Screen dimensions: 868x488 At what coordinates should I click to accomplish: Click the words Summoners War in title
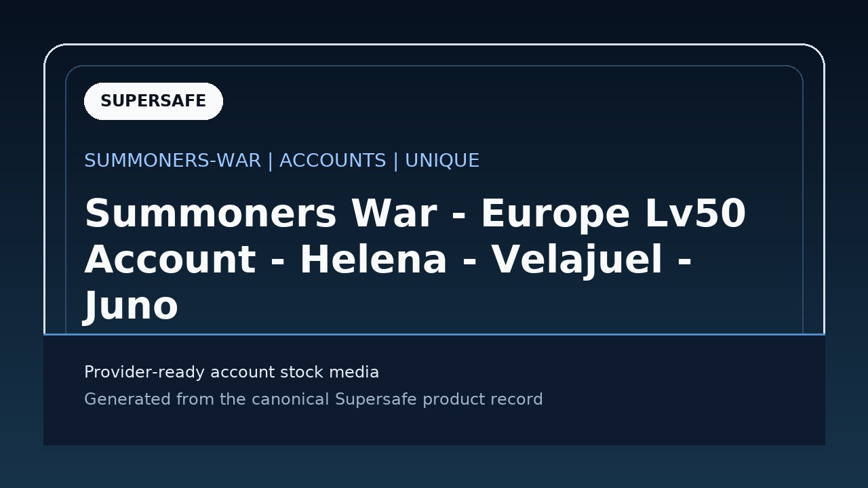point(260,214)
